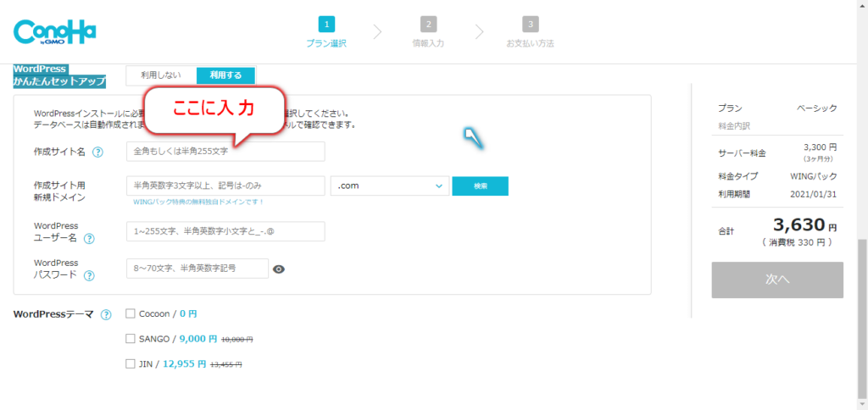Screen dimensions: 868x410
Task: Go to step 2 情報入力
Action: 428,32
